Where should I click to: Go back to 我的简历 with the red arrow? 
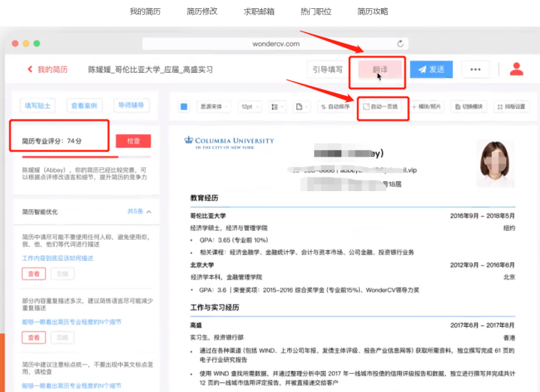(x=47, y=70)
